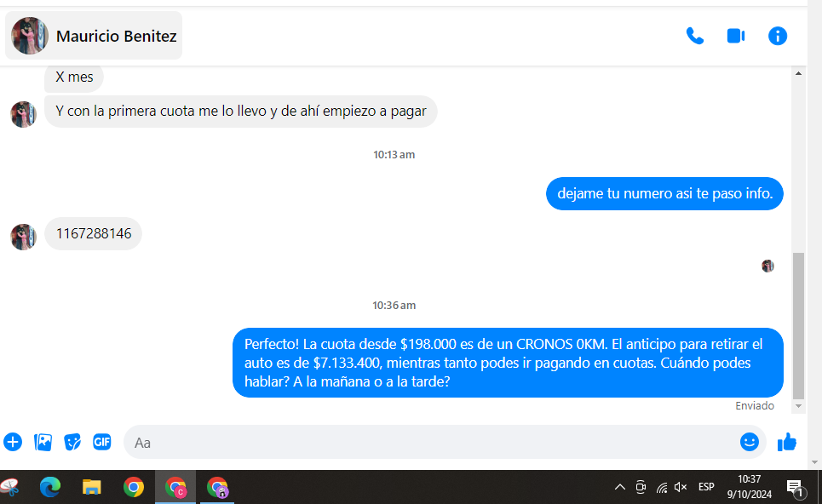Open Windows notification center
Screen dimensions: 822x504
click(796, 488)
